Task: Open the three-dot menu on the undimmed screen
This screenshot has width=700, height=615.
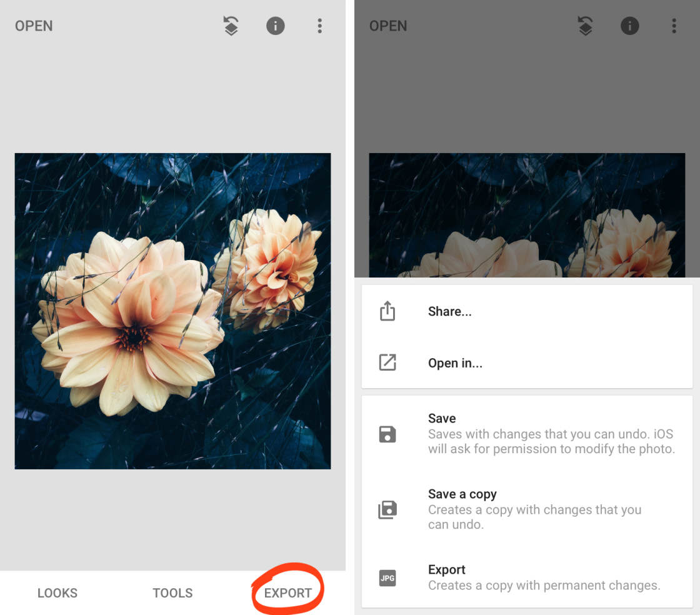Action: coord(319,26)
